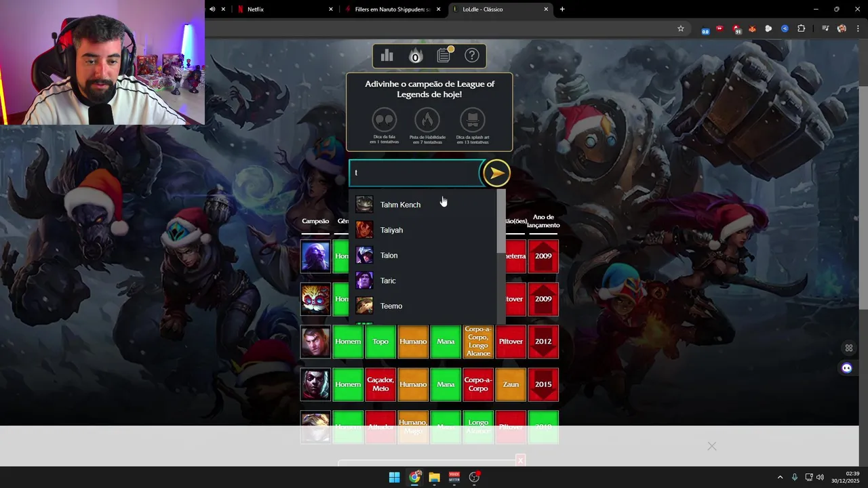
Task: Click the 2012 row champion portrait
Action: coord(315,342)
